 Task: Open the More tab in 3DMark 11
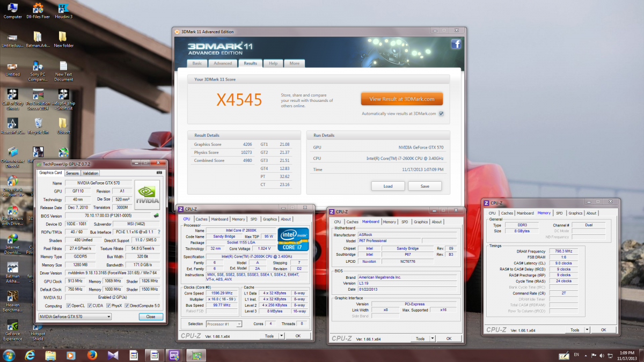coord(295,63)
